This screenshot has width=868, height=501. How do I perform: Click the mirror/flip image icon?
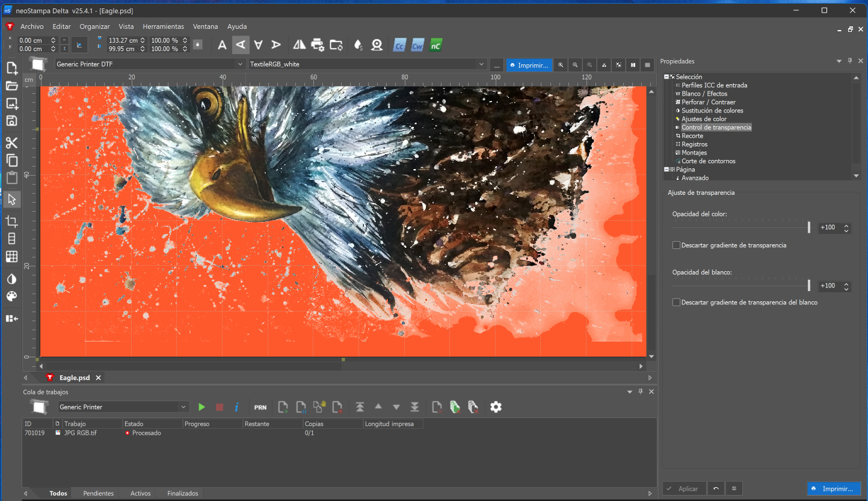tap(299, 45)
